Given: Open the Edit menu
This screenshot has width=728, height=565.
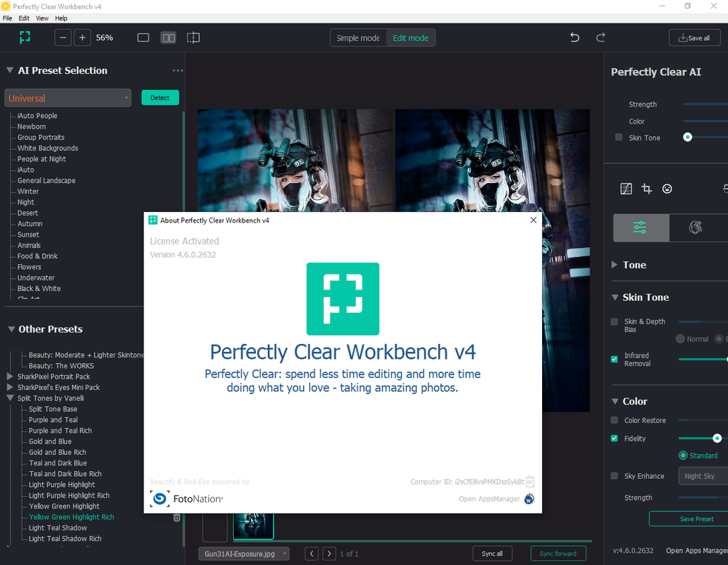Looking at the screenshot, I should [24, 18].
